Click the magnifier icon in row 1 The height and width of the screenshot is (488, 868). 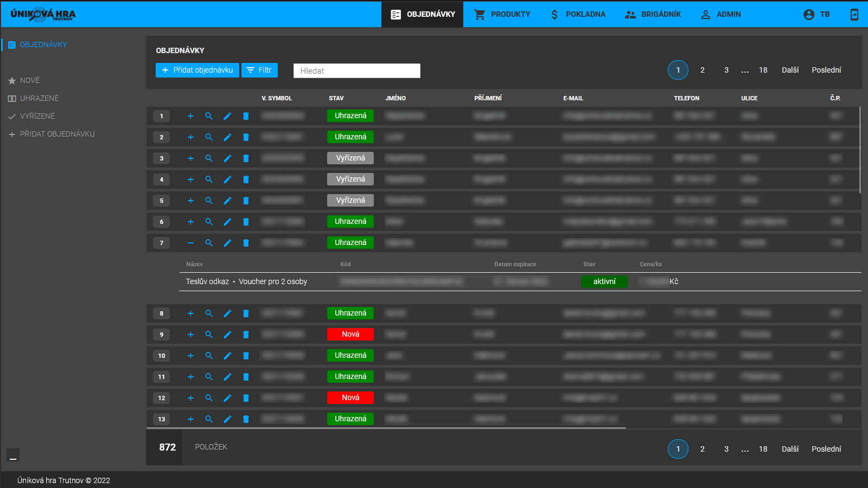click(x=209, y=116)
